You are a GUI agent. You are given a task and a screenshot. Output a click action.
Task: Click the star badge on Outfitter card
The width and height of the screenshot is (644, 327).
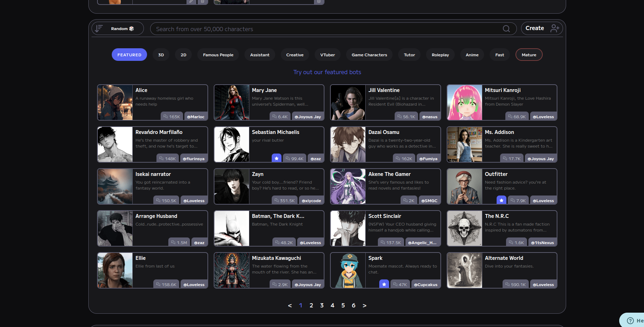point(502,200)
